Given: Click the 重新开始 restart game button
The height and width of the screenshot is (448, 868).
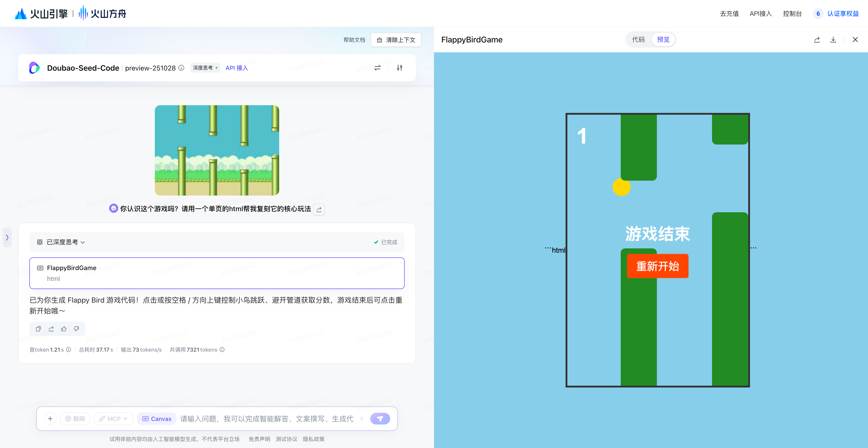Looking at the screenshot, I should click(657, 266).
